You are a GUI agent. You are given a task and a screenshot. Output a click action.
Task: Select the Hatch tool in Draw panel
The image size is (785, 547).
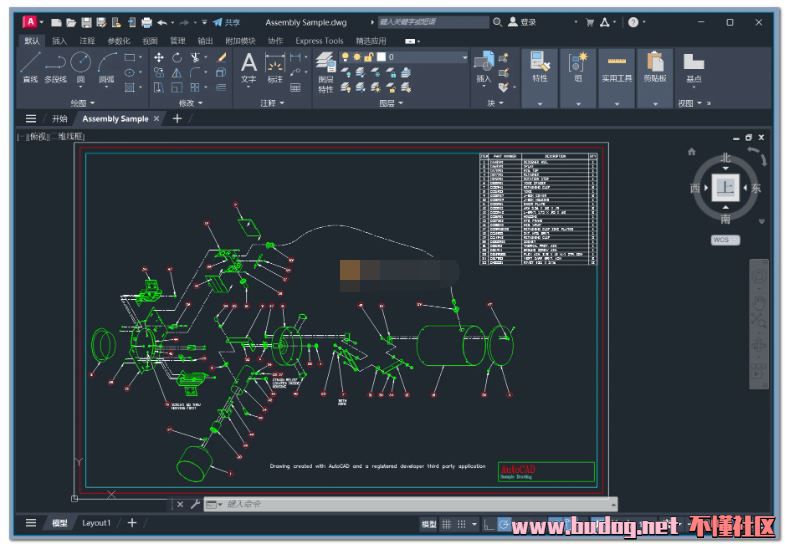tap(130, 88)
